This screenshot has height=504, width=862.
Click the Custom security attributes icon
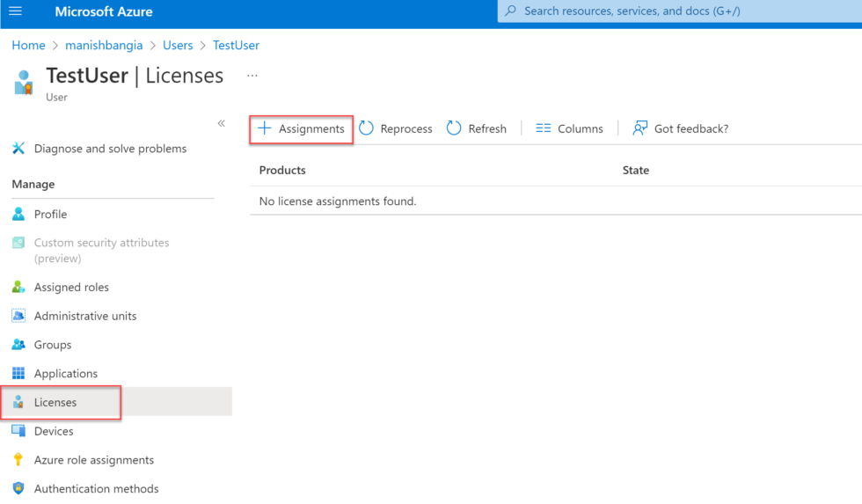(18, 243)
